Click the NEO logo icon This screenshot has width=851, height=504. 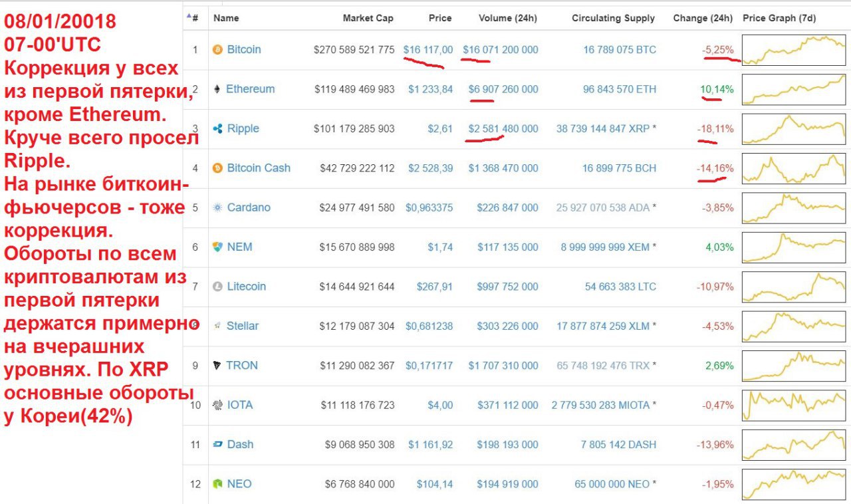pyautogui.click(x=217, y=484)
